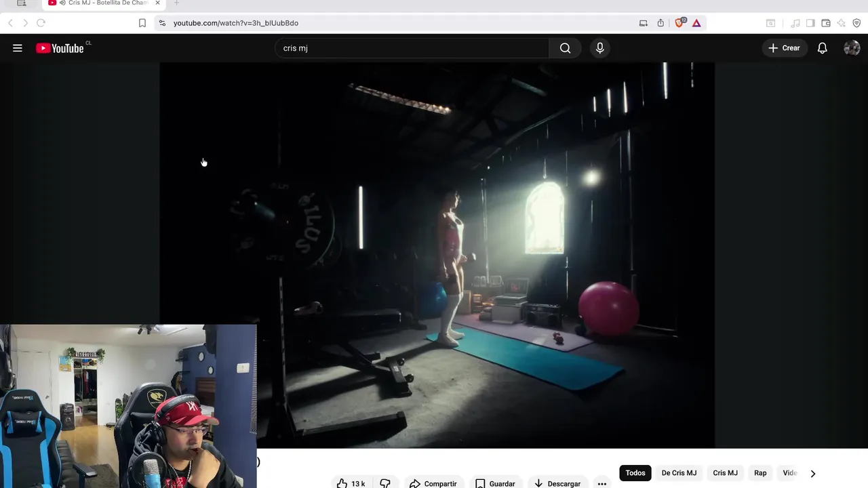Click the Descargar download button
Screen dimensions: 868x488
pos(557,483)
